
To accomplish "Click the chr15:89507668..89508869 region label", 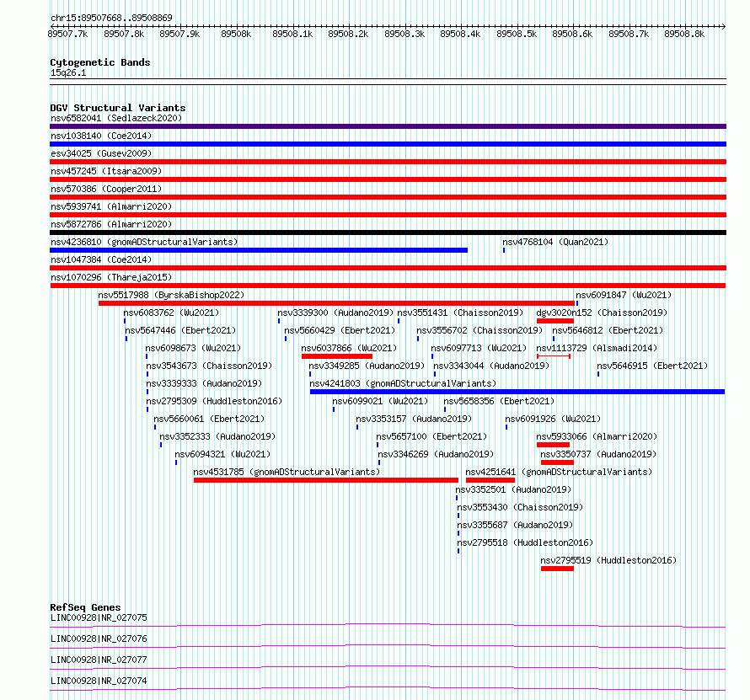I will (111, 18).
